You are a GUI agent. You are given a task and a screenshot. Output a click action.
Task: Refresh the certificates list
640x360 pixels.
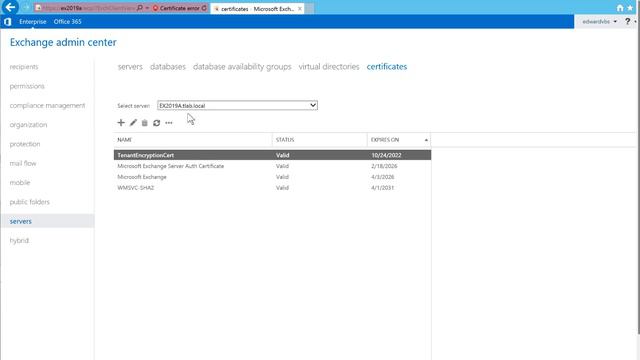coord(156,122)
